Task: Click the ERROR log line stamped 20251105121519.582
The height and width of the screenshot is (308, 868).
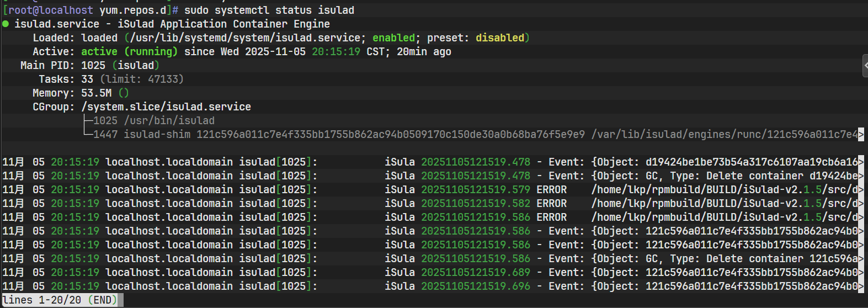Action: 433,203
